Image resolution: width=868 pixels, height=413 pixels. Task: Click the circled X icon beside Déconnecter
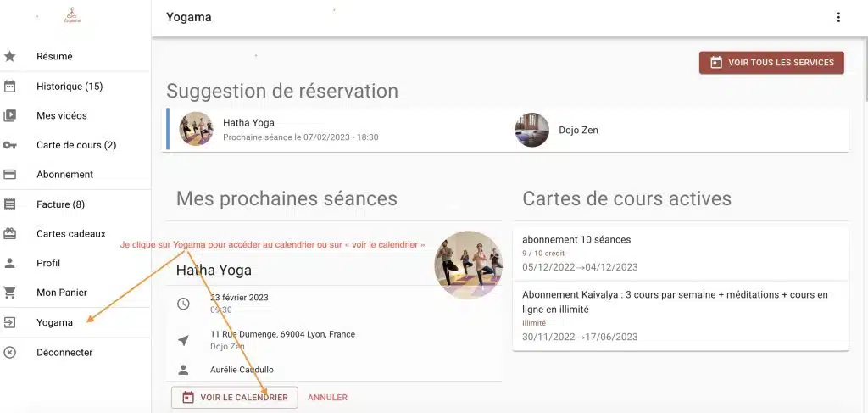[9, 352]
